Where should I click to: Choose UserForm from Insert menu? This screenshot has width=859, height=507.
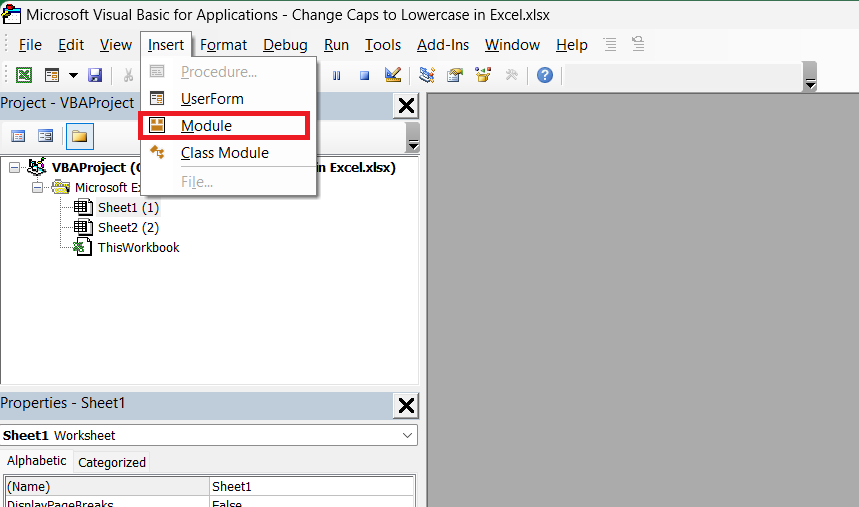[x=228, y=99]
